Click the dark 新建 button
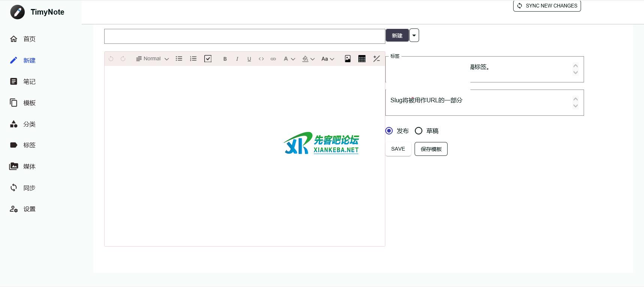 pyautogui.click(x=397, y=36)
